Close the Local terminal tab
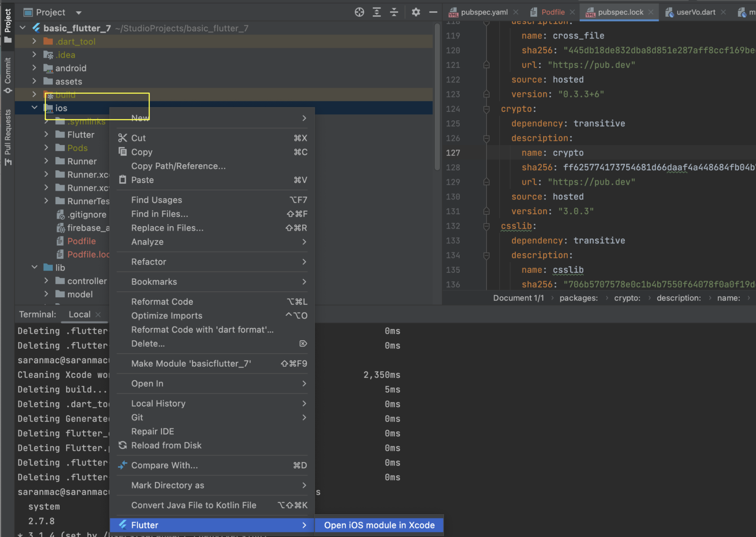Viewport: 756px width, 537px height. [x=98, y=315]
